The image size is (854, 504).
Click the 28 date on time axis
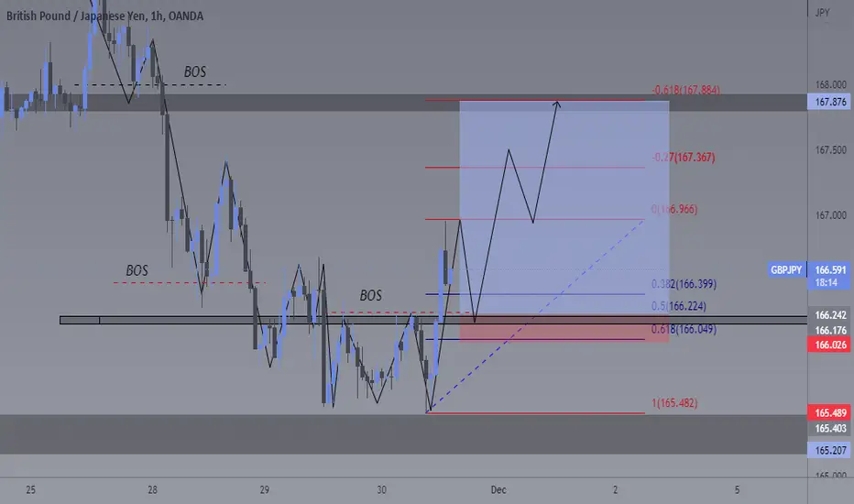(152, 490)
